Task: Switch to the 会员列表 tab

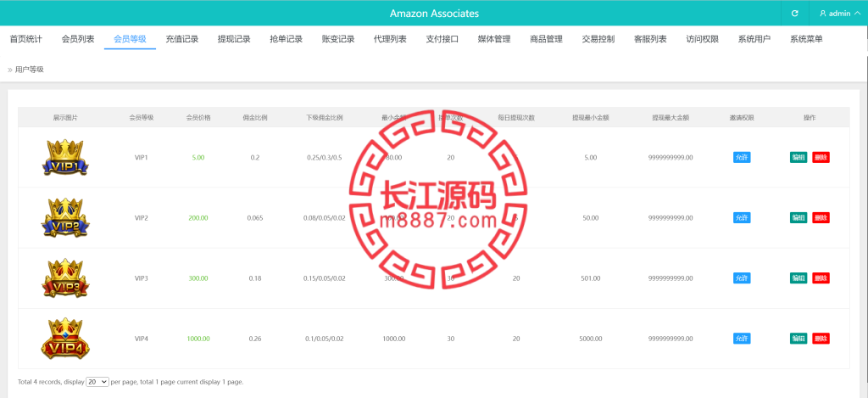Action: pos(78,39)
